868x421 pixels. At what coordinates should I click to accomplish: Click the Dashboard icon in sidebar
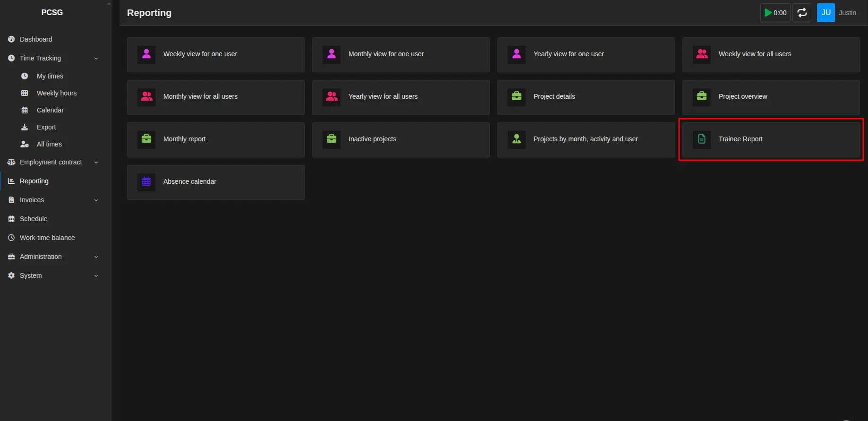(x=11, y=39)
